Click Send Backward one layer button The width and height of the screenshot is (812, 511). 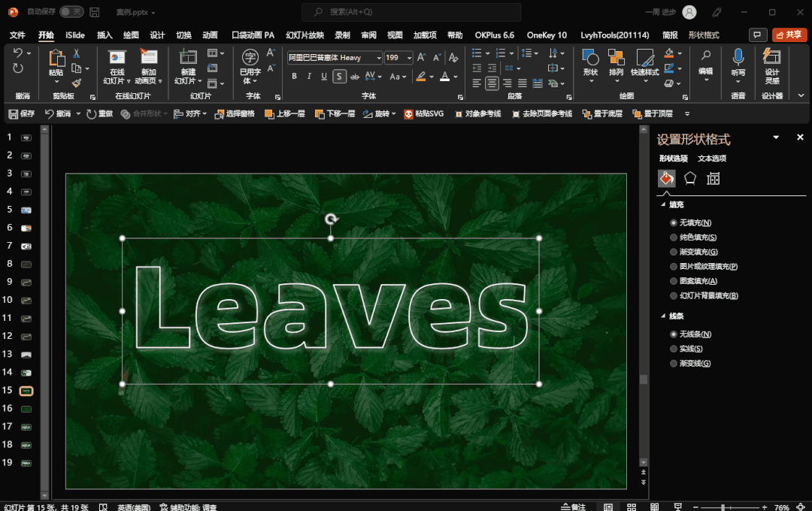[335, 114]
